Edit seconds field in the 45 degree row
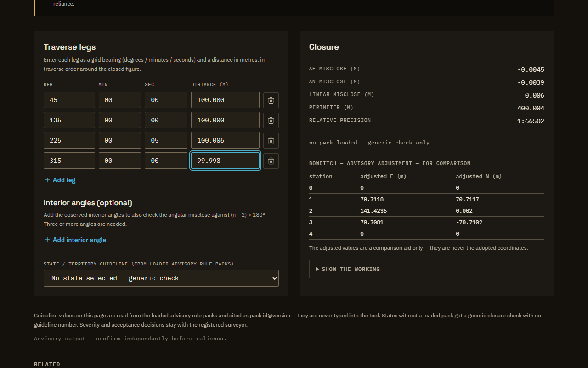 [166, 100]
